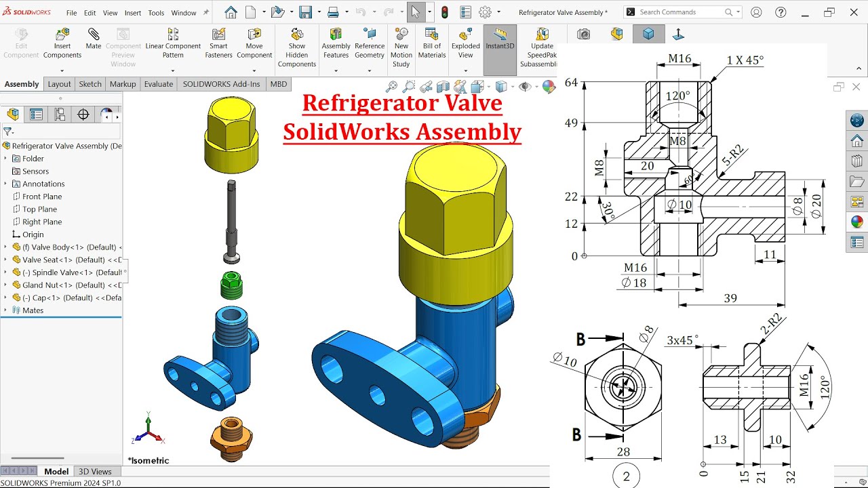Image resolution: width=868 pixels, height=488 pixels.
Task: Toggle the blue cube display button
Action: 648,34
